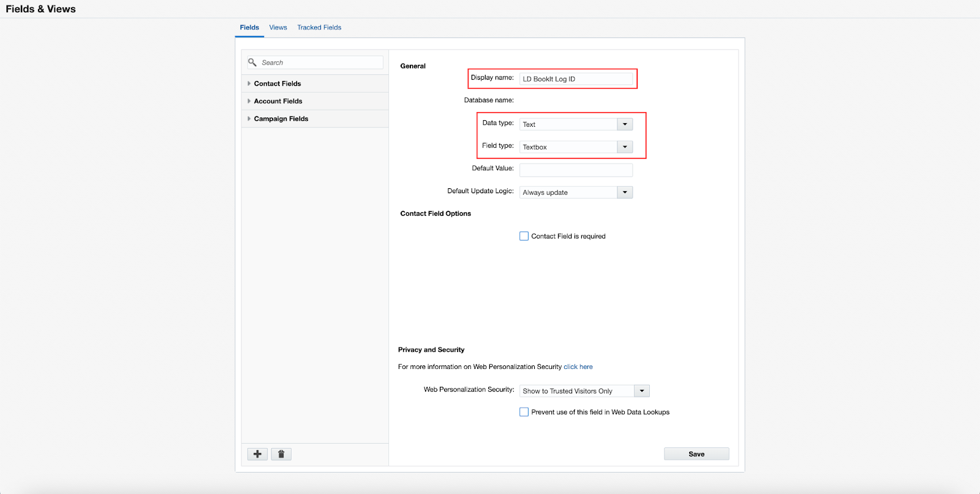Enable Contact Field is required checkbox
This screenshot has width=980, height=494.
pos(524,236)
